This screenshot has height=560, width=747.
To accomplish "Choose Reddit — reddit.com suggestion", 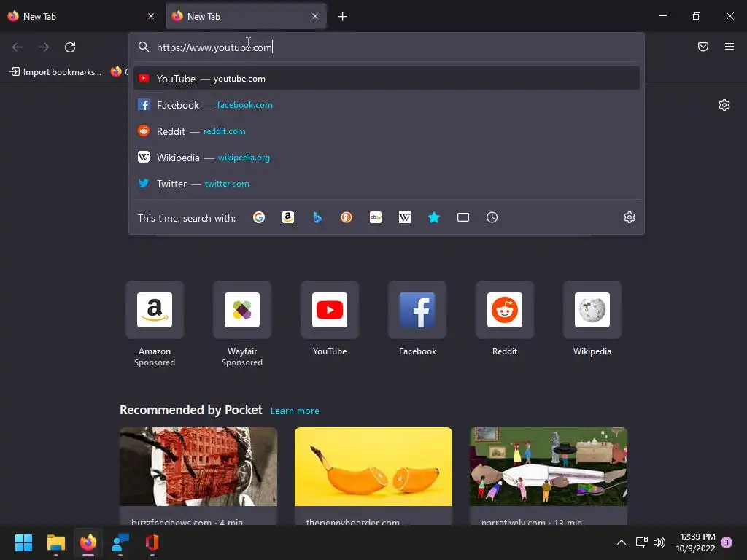I will [x=387, y=131].
